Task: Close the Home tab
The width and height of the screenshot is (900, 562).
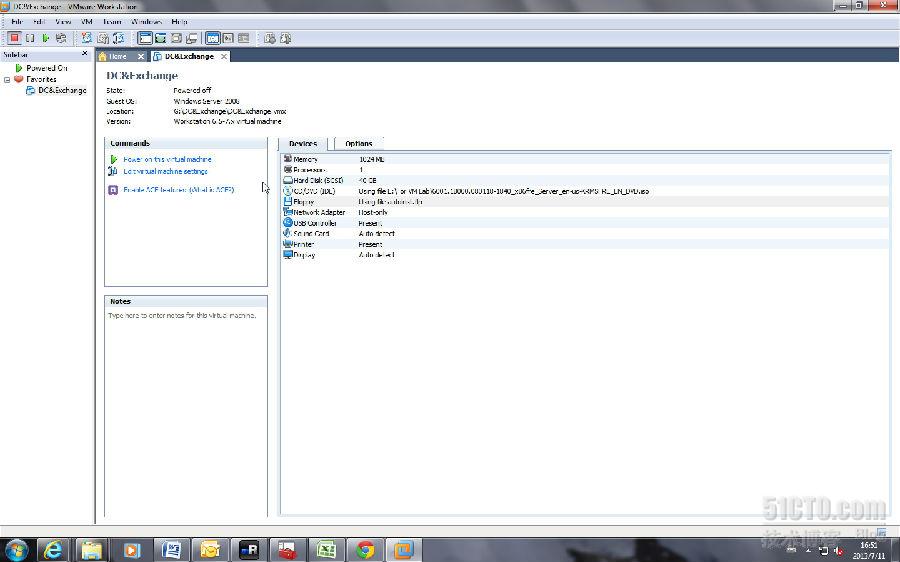Action: [x=141, y=56]
